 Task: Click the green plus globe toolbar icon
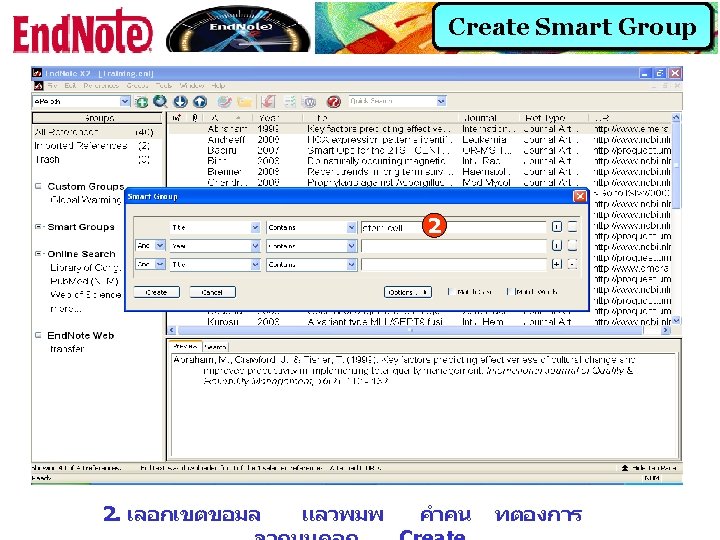pos(142,101)
